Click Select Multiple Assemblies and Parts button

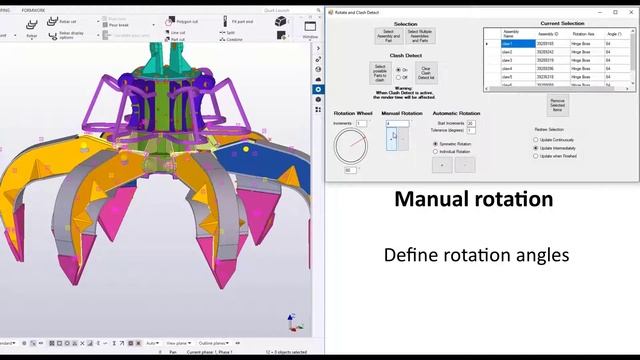point(420,36)
